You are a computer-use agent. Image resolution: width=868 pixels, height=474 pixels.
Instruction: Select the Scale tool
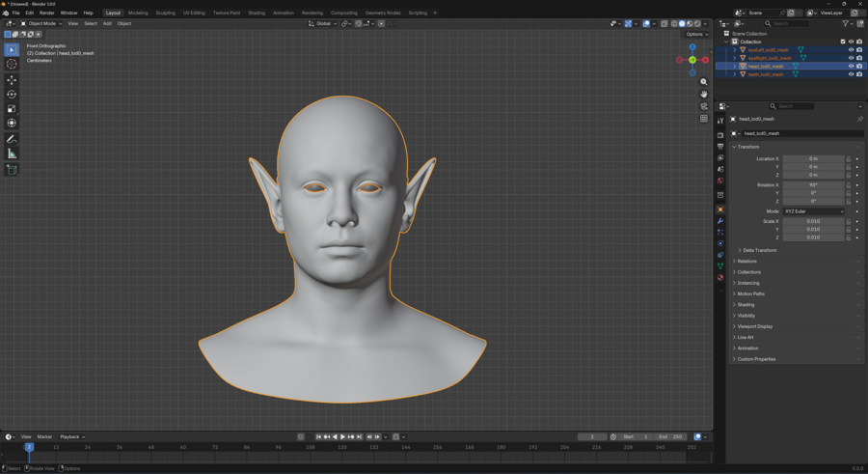tap(12, 109)
